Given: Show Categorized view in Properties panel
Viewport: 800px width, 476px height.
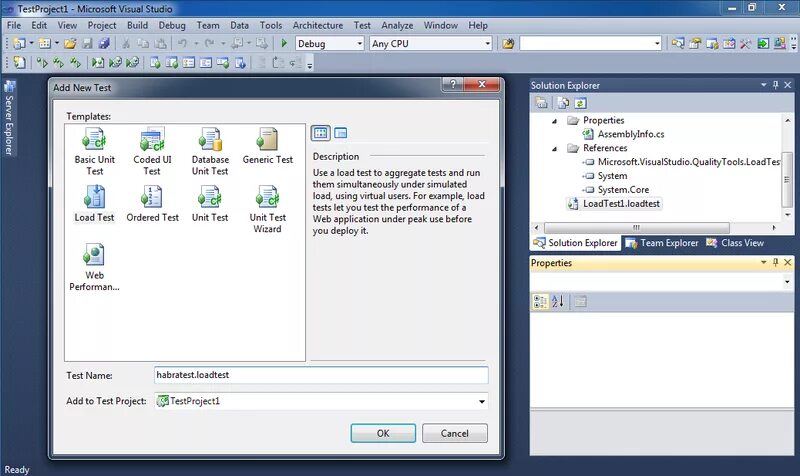Looking at the screenshot, I should [540, 302].
